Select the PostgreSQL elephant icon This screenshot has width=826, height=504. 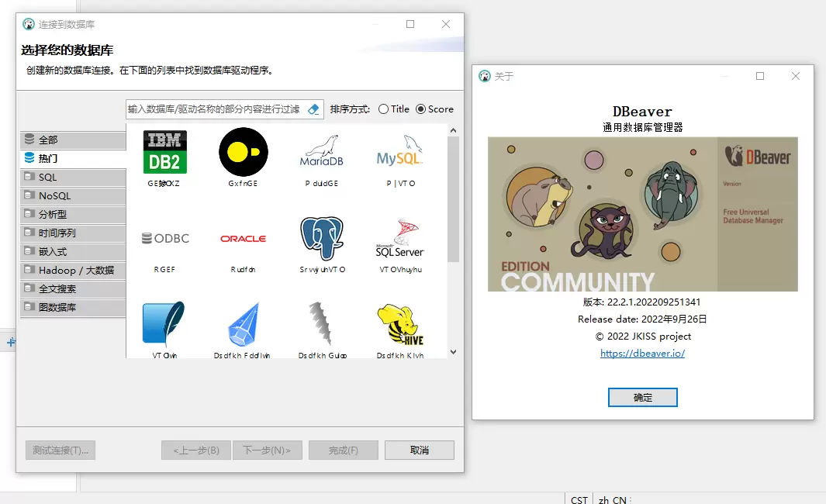(321, 238)
